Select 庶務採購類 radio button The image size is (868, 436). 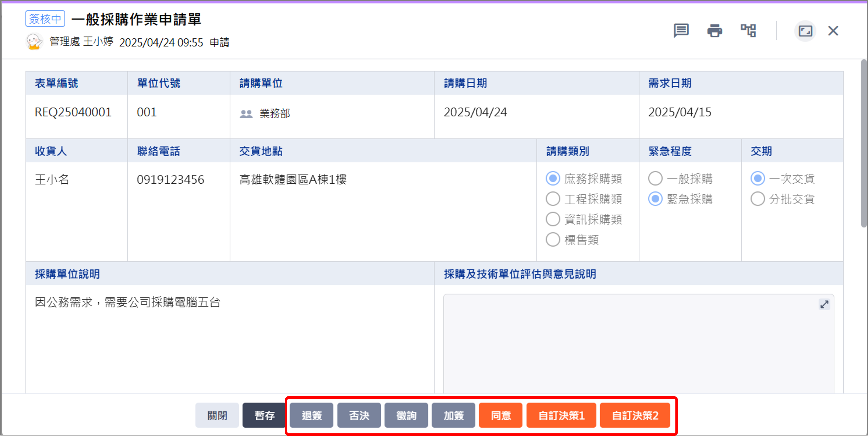tap(553, 179)
